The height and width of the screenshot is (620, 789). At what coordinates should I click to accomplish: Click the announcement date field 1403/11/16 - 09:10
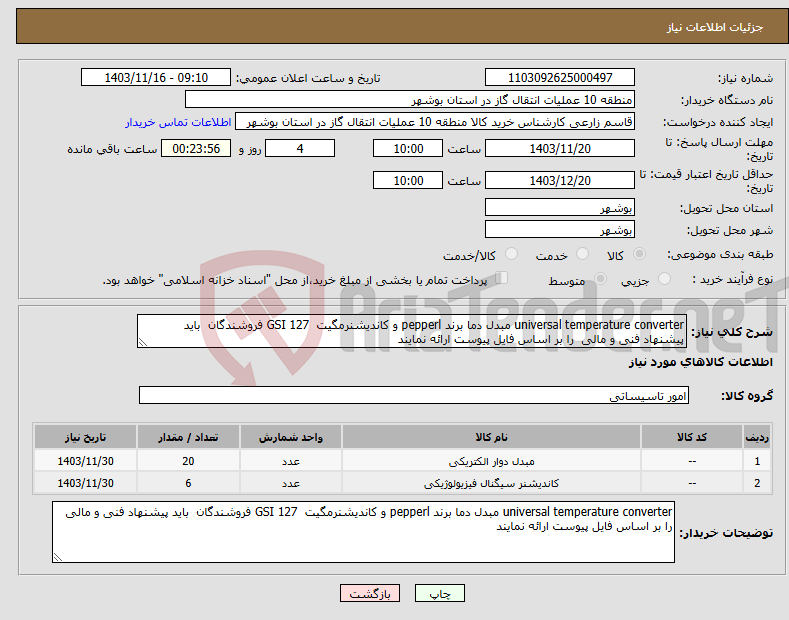click(x=156, y=78)
